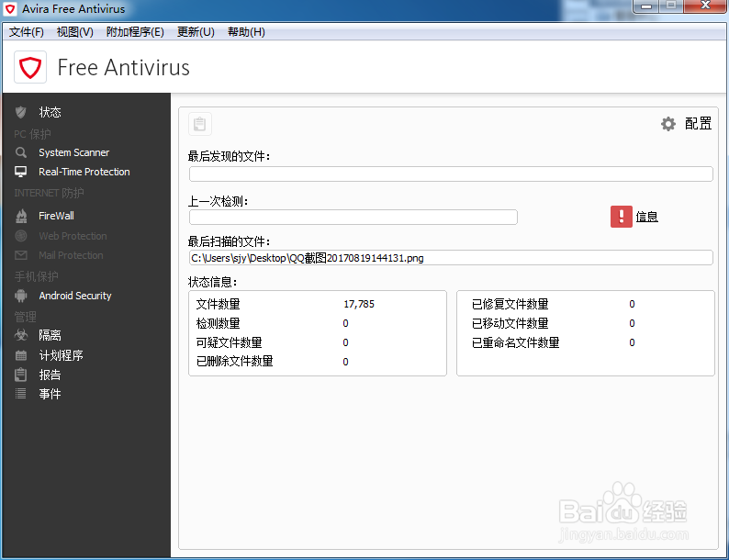Click the FireWall flame icon
This screenshot has height=560, width=729.
(x=21, y=216)
